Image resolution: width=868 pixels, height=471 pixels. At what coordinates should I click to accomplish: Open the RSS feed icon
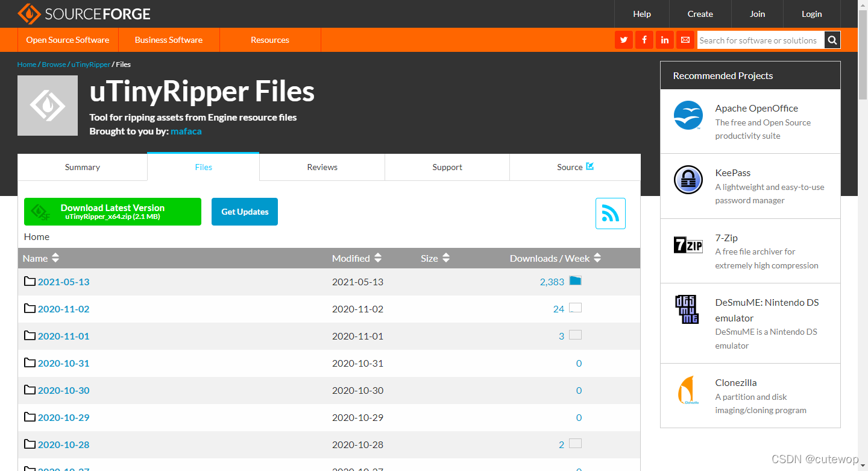click(x=611, y=213)
